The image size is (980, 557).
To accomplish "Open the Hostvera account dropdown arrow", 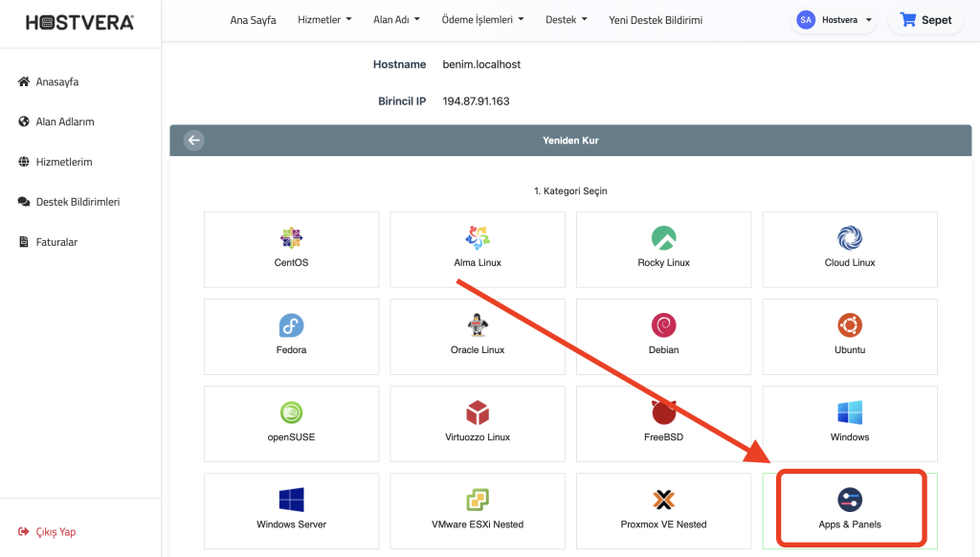I will point(868,20).
